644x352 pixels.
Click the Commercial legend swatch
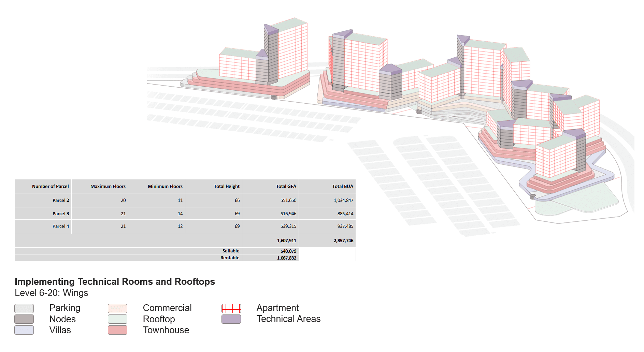tap(117, 308)
